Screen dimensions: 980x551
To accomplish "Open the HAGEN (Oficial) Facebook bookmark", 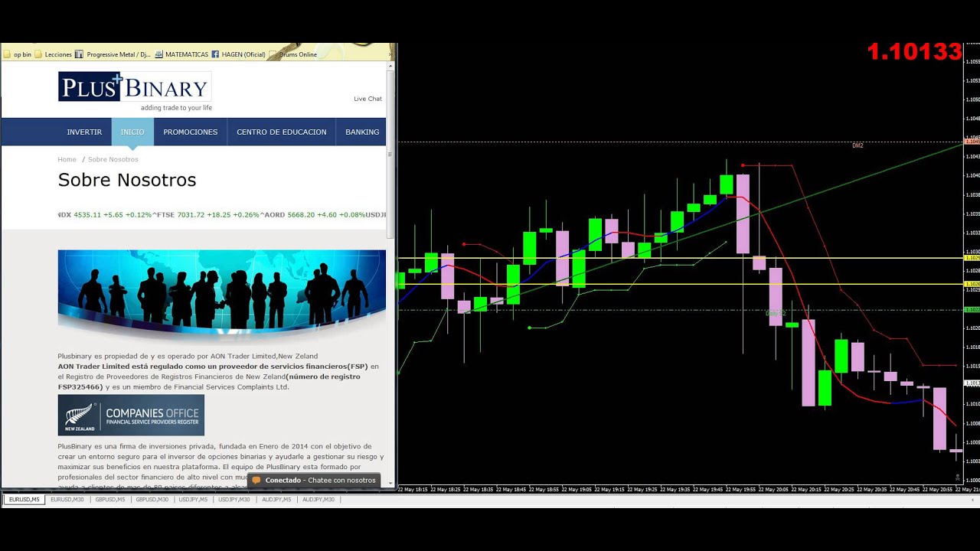I will (239, 54).
